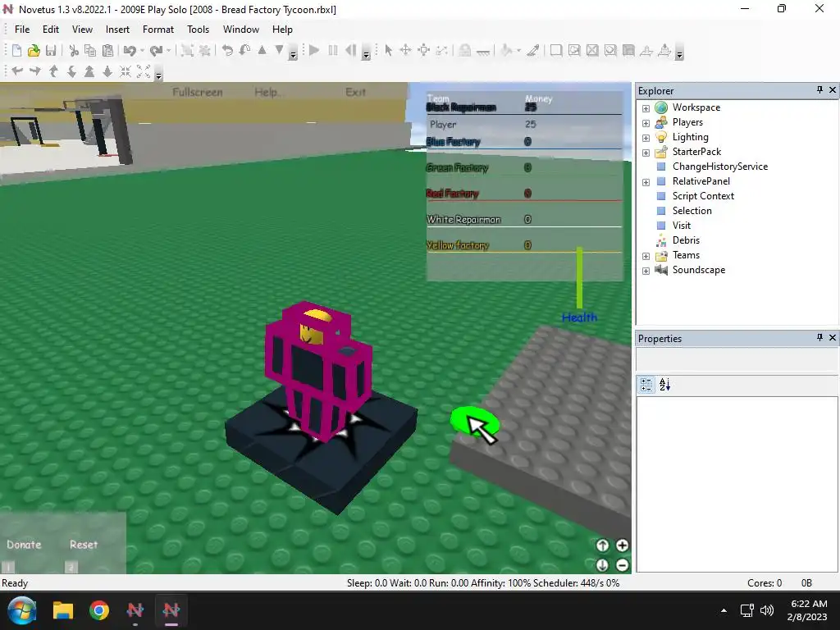Reset simulation with the rewind icon
Image resolution: width=840 pixels, height=630 pixels.
(x=350, y=50)
